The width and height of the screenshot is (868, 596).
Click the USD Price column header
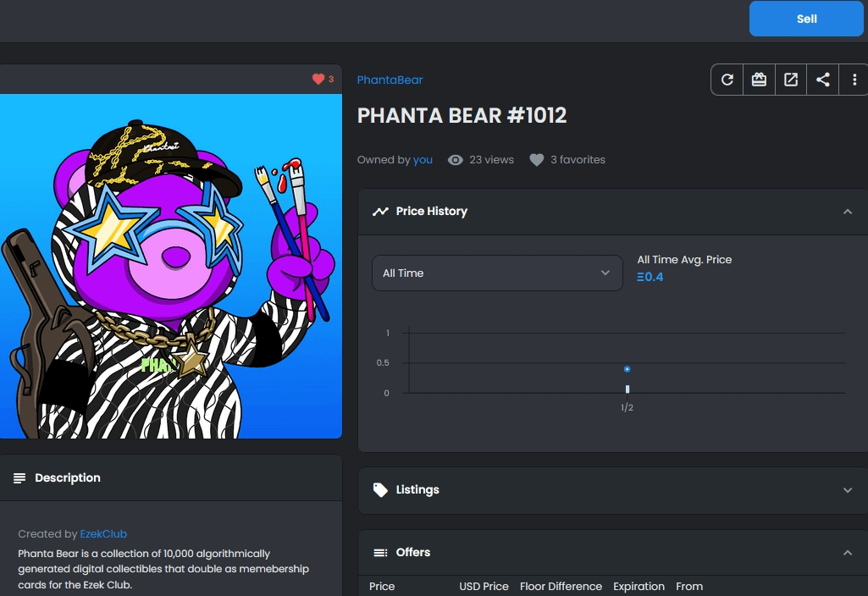[484, 586]
